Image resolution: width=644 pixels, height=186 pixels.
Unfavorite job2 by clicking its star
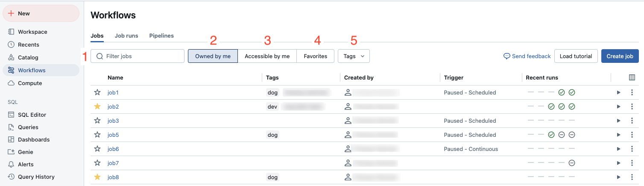point(97,106)
